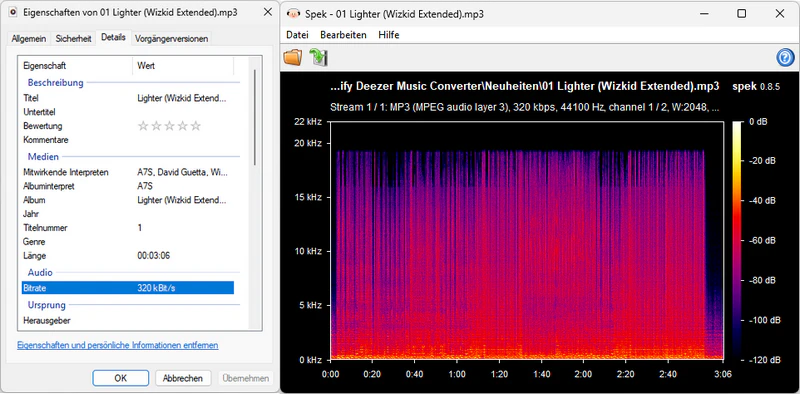Set rating with the third star

tap(169, 126)
